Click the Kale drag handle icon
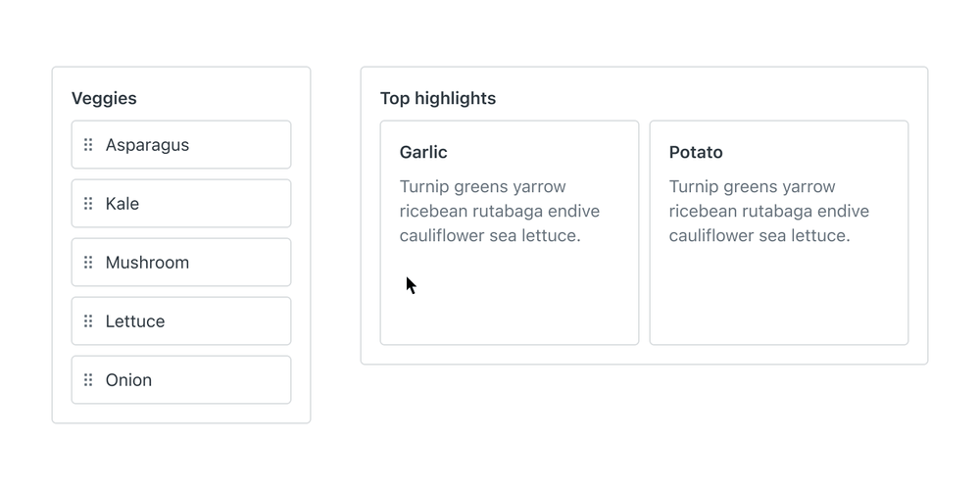 click(x=88, y=204)
